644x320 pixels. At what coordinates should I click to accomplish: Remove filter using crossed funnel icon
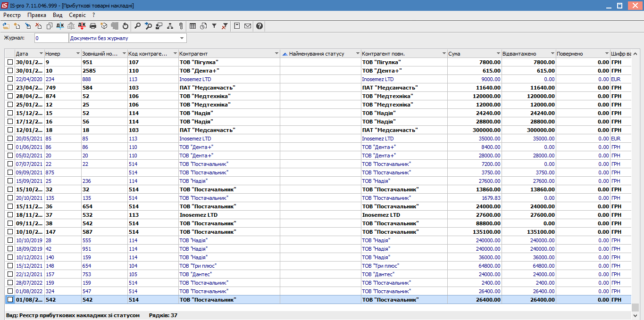[x=225, y=26]
